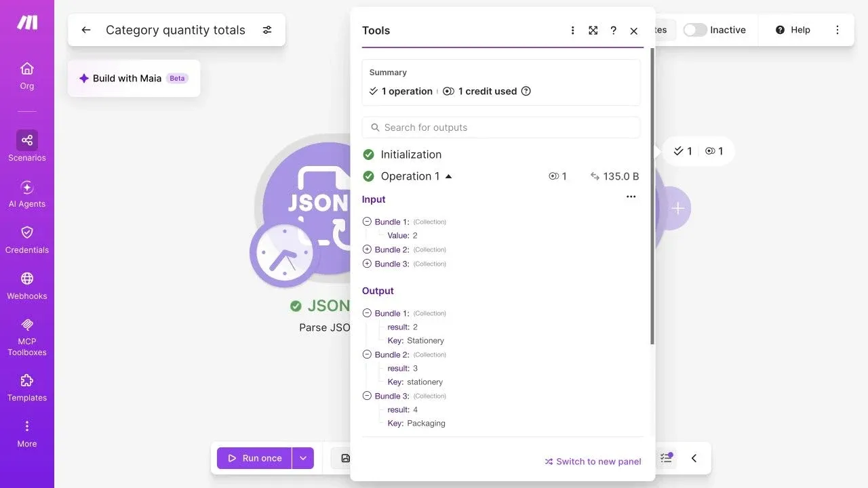Image resolution: width=868 pixels, height=488 pixels.
Task: Expand Tools panel to fullscreen
Action: pos(593,30)
